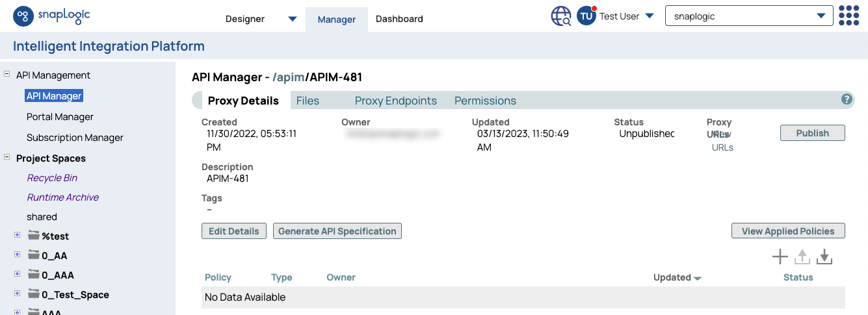Open the globe search icon

click(561, 16)
